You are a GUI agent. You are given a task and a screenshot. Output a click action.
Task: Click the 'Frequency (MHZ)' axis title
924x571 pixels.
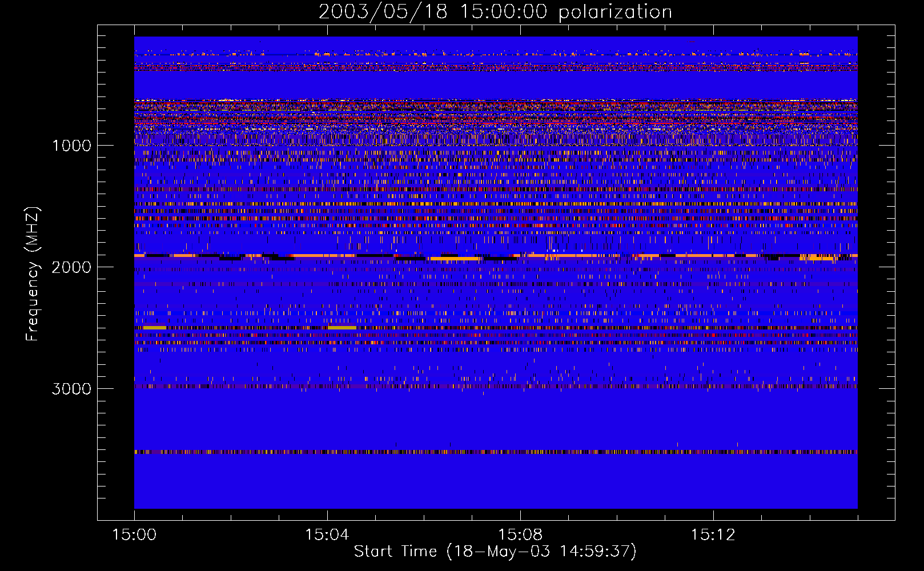pos(33,274)
